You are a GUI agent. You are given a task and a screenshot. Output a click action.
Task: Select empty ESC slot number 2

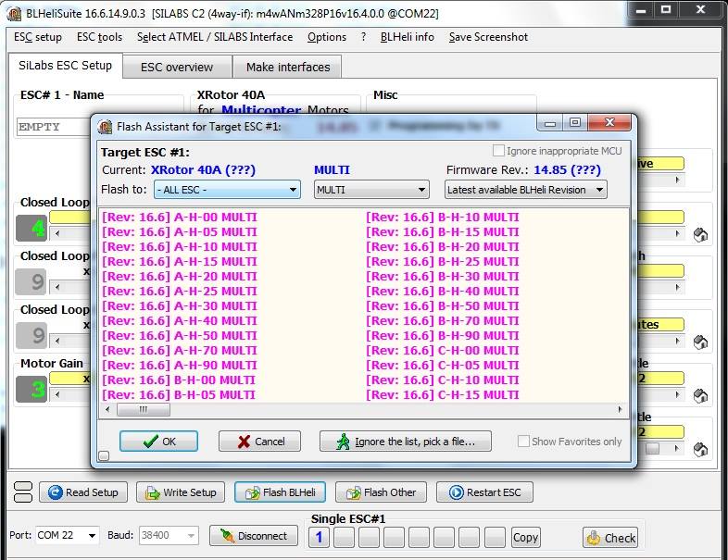point(344,537)
